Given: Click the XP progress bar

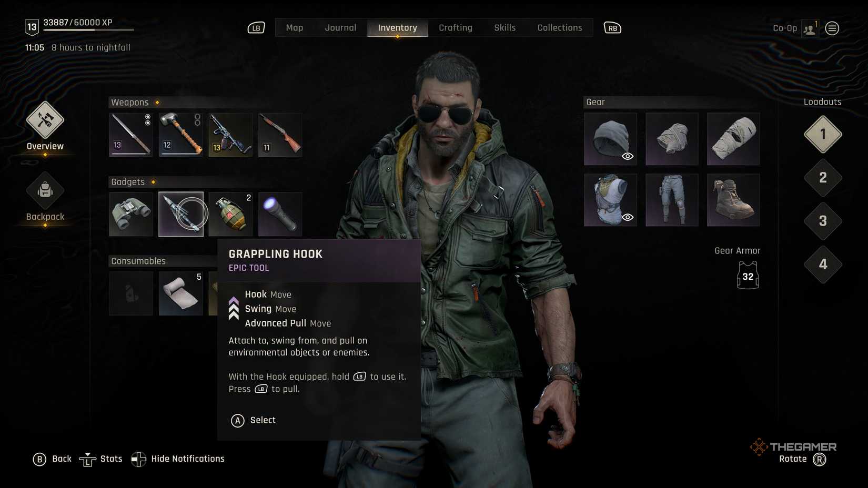Looking at the screenshot, I should tap(88, 30).
